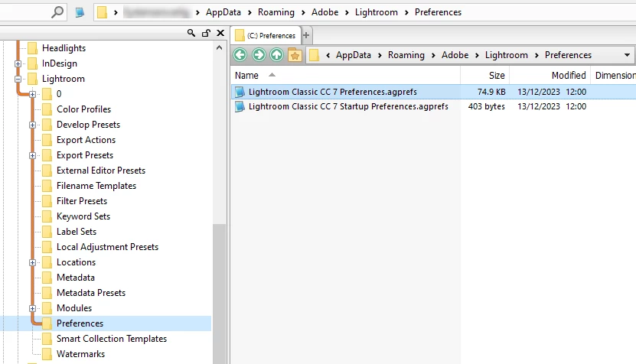
Task: Click Preferences in the pane breadcrumb
Action: click(568, 55)
